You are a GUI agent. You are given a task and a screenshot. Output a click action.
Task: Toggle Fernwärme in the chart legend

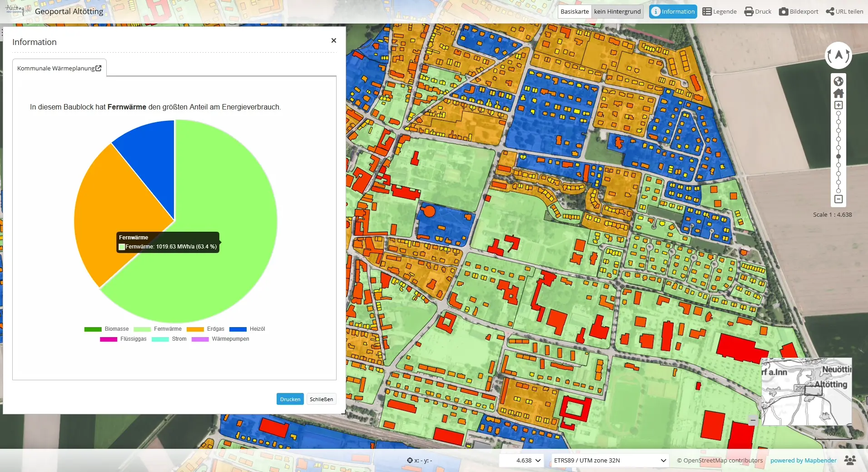click(158, 329)
